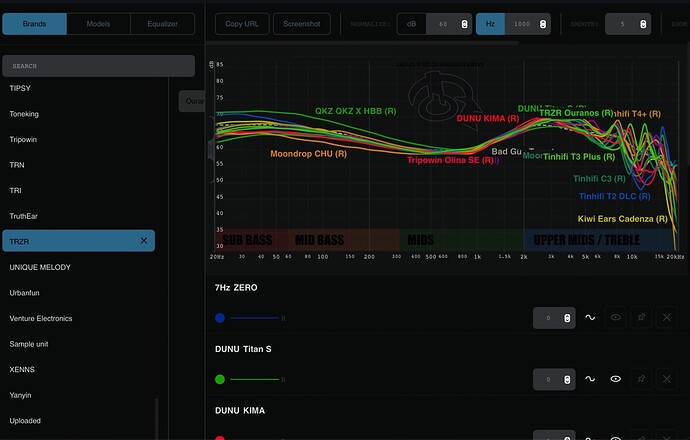Screen dimensions: 690x440
Task: Select Hz normalization mode
Action: coord(490,24)
